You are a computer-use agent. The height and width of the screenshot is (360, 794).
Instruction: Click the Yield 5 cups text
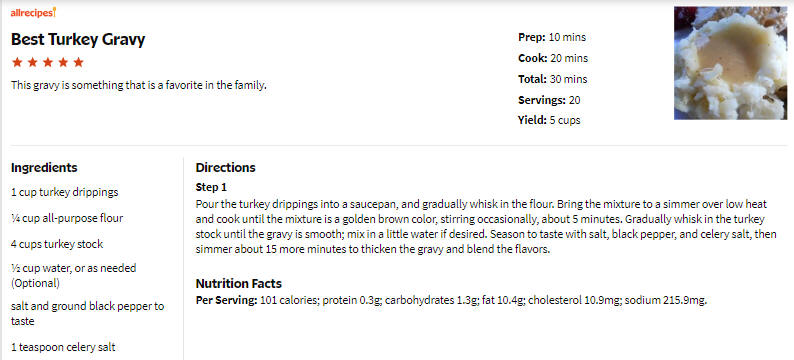pos(549,121)
